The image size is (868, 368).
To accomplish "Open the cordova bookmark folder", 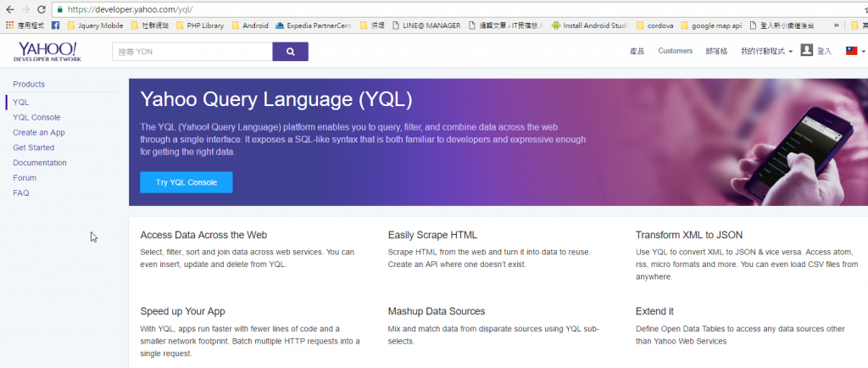I will [654, 25].
